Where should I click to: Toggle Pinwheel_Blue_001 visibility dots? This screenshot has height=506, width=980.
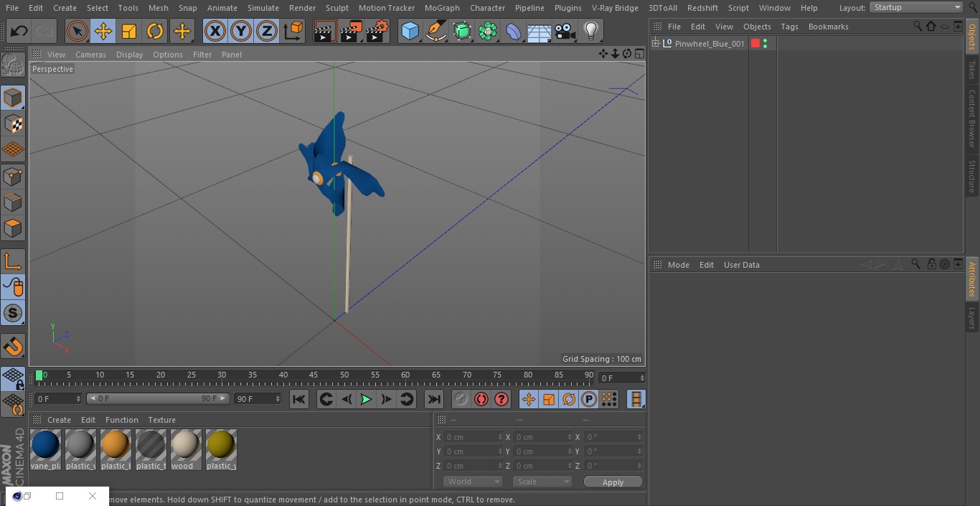(x=765, y=44)
